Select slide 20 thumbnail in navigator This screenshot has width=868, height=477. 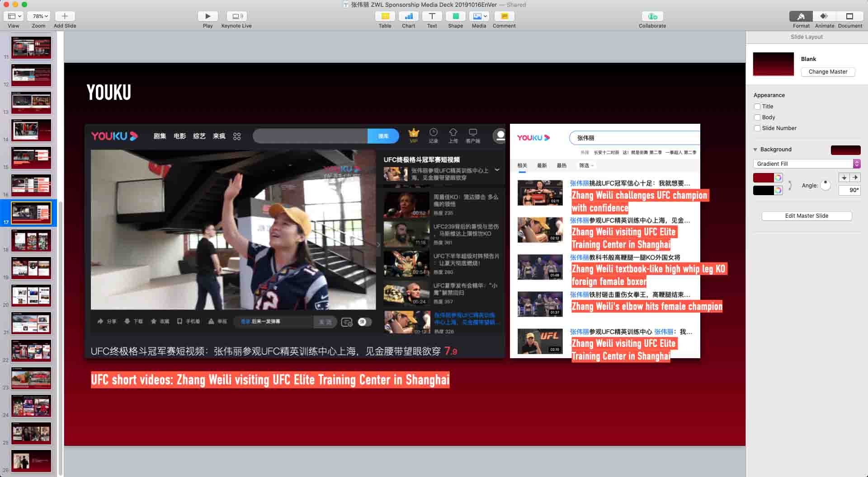coord(31,295)
